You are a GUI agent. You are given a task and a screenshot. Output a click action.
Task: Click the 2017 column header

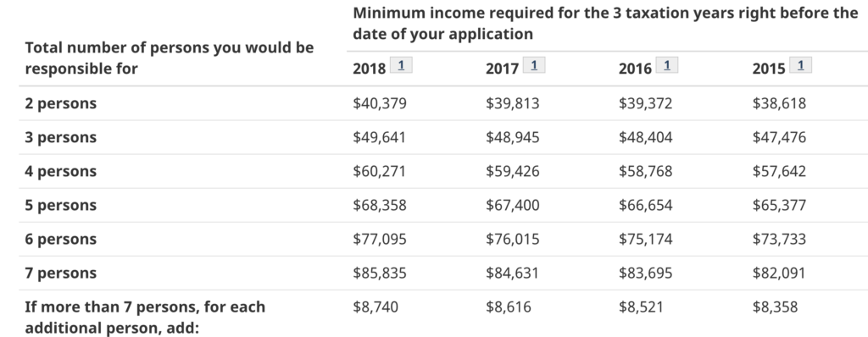(x=502, y=69)
